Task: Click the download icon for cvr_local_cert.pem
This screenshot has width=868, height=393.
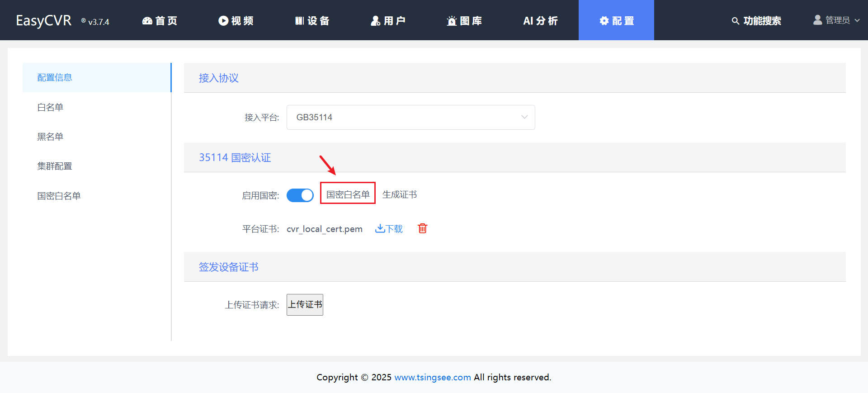Action: (x=380, y=228)
